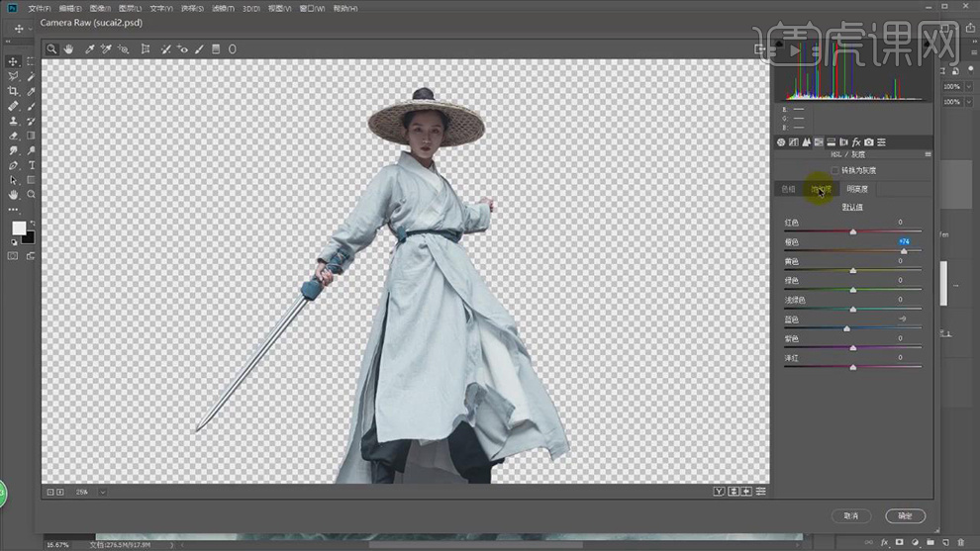Open Move tool preset picker dropdown
The height and width of the screenshot is (551, 980).
[x=30, y=29]
